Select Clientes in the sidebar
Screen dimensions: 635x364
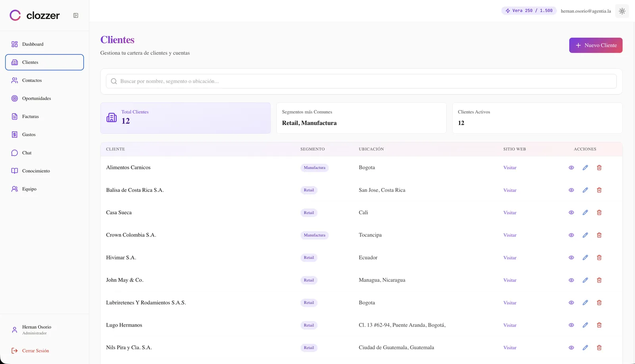pos(44,62)
